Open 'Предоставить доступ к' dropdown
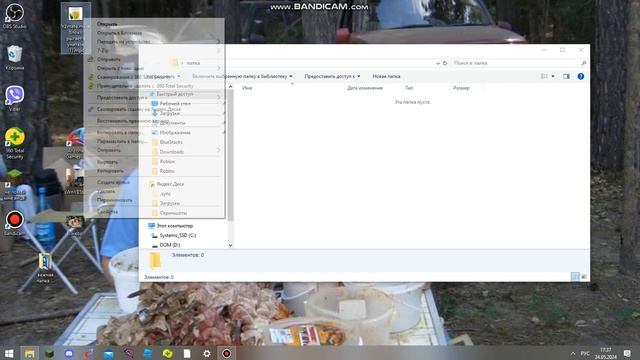The height and width of the screenshot is (360, 640). (332, 76)
